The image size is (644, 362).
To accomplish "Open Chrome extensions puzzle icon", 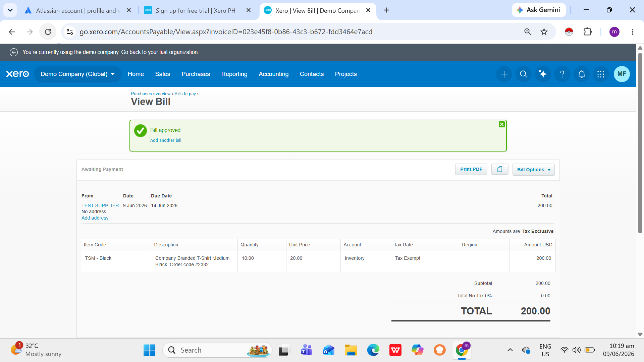I will point(588,32).
